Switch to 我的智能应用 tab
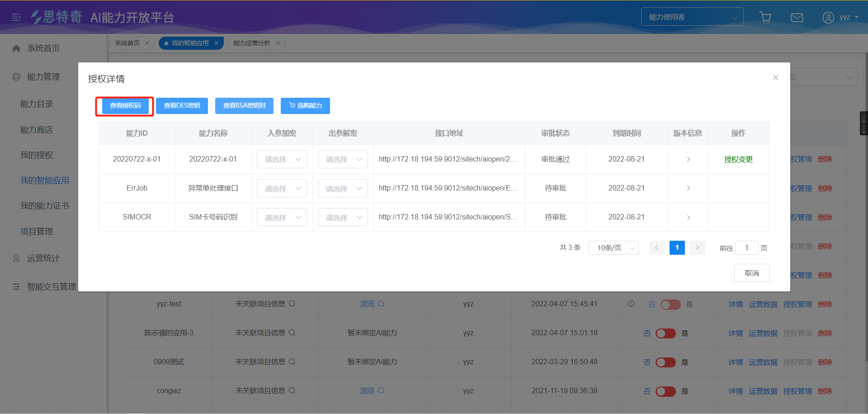The width and height of the screenshot is (868, 414). click(x=190, y=43)
